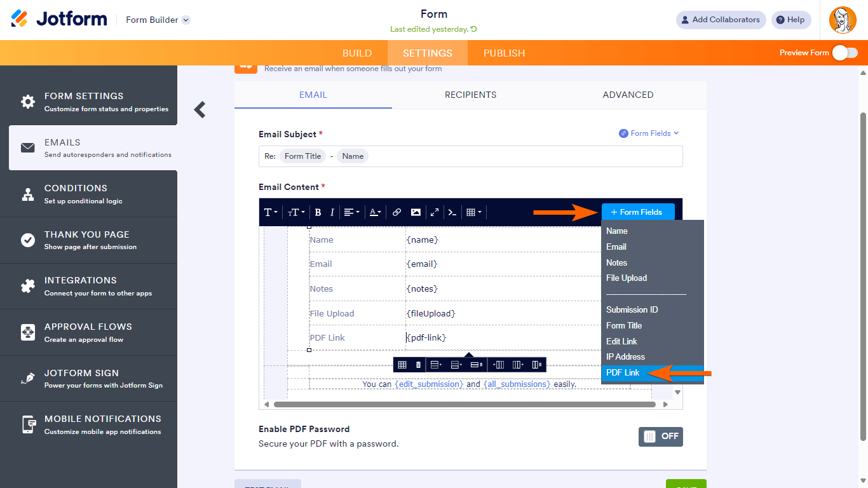The width and height of the screenshot is (868, 488).
Task: Select the ADVANCED tab
Action: point(628,95)
